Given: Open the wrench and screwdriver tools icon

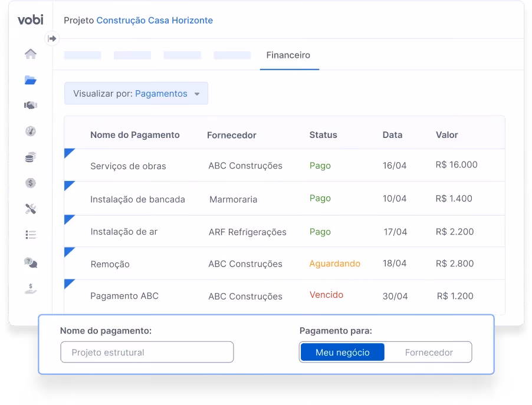Looking at the screenshot, I should point(31,209).
